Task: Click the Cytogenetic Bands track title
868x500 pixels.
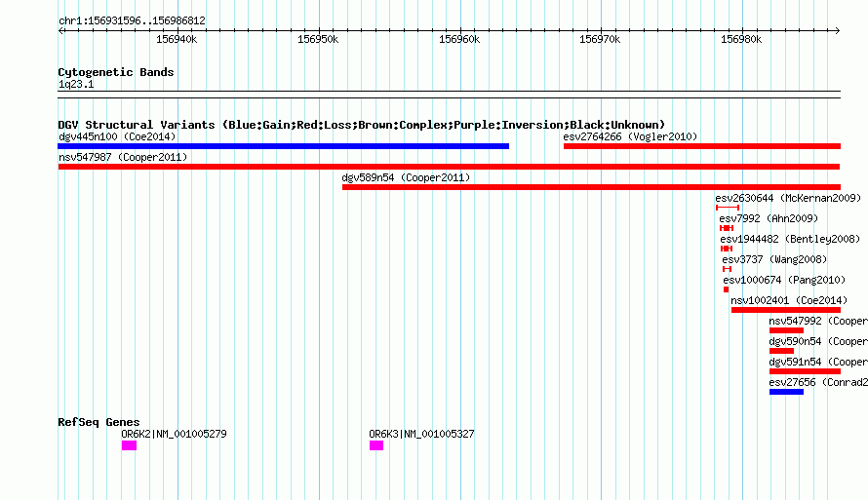Action: pyautogui.click(x=116, y=72)
